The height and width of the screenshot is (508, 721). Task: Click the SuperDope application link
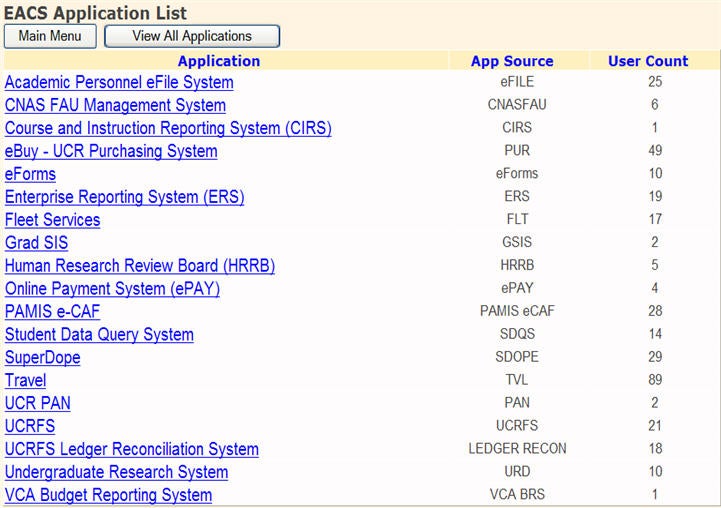pos(42,358)
